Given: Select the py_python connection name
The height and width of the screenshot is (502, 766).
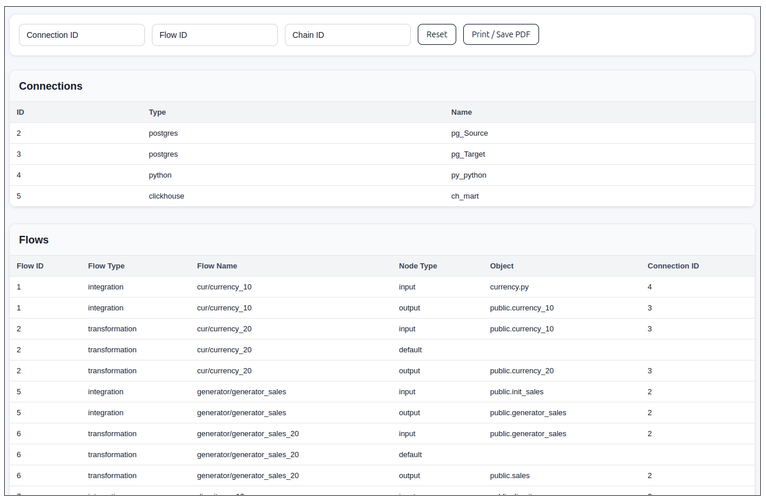Looking at the screenshot, I should coord(468,175).
